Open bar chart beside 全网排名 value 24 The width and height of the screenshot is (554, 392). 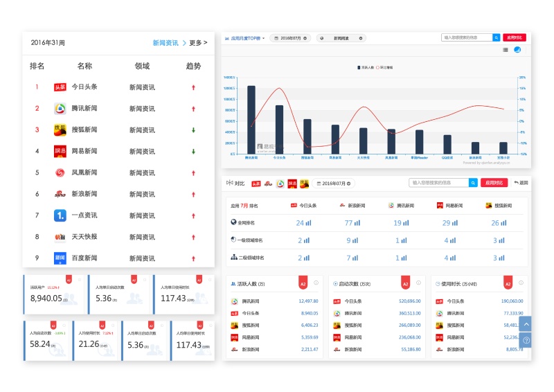click(308, 223)
